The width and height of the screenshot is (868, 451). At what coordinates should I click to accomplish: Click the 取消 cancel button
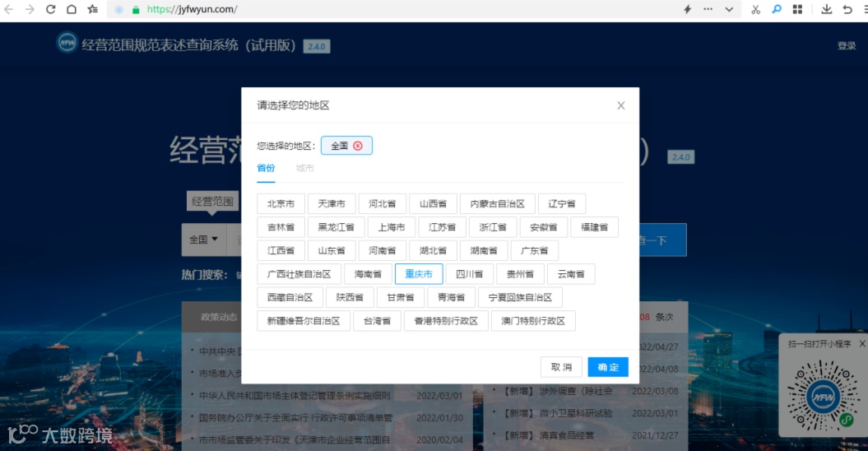tap(561, 367)
